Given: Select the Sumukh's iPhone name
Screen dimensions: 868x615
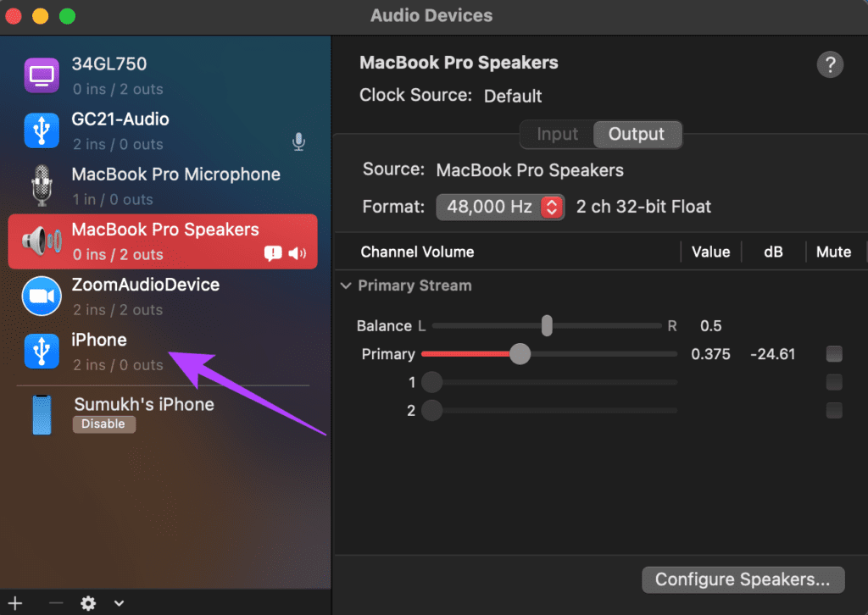Looking at the screenshot, I should [x=144, y=405].
